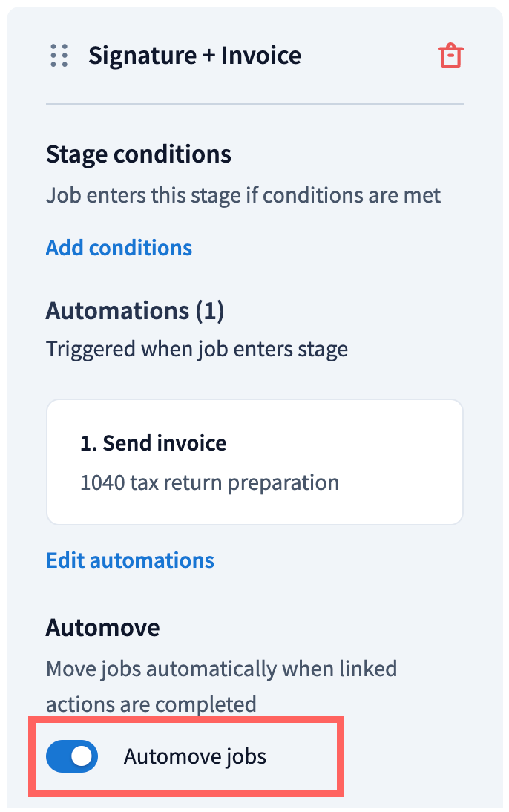
Task: Select the Send invoice automation card
Action: (254, 462)
